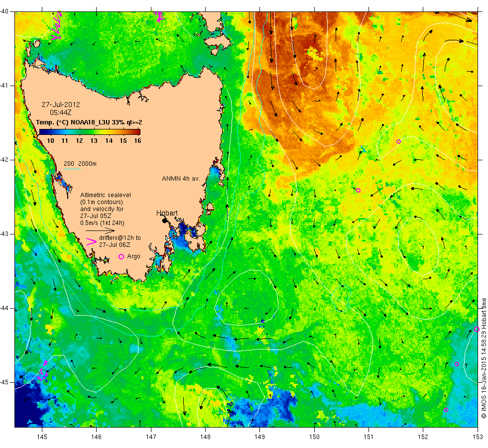
Task: Click the Argo float marker near 151.5E, 41.8S
Action: point(398,141)
